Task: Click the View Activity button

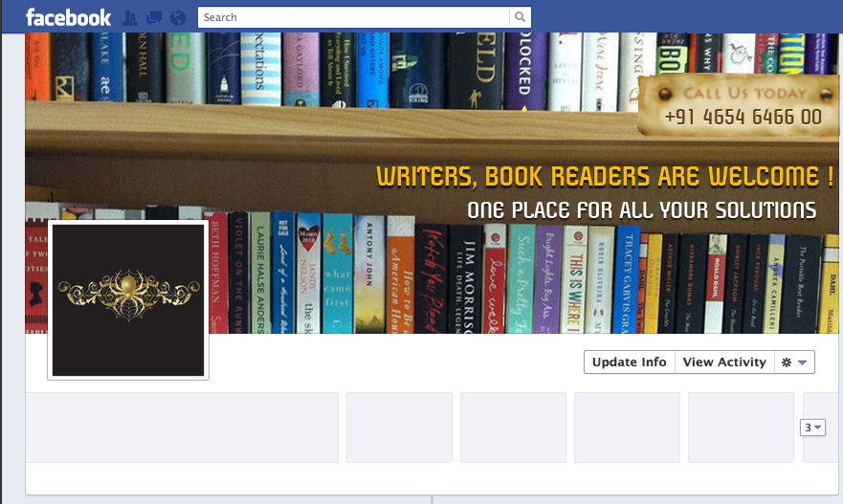Action: (x=724, y=362)
